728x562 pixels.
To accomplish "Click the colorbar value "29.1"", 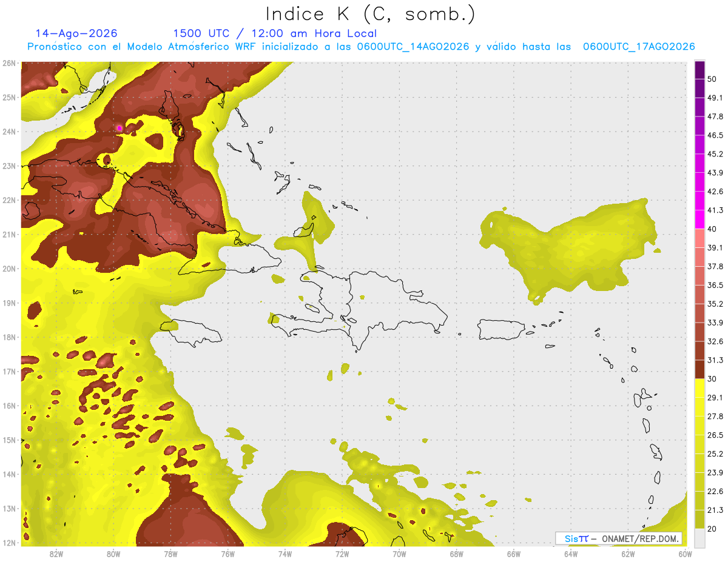I will (x=715, y=398).
